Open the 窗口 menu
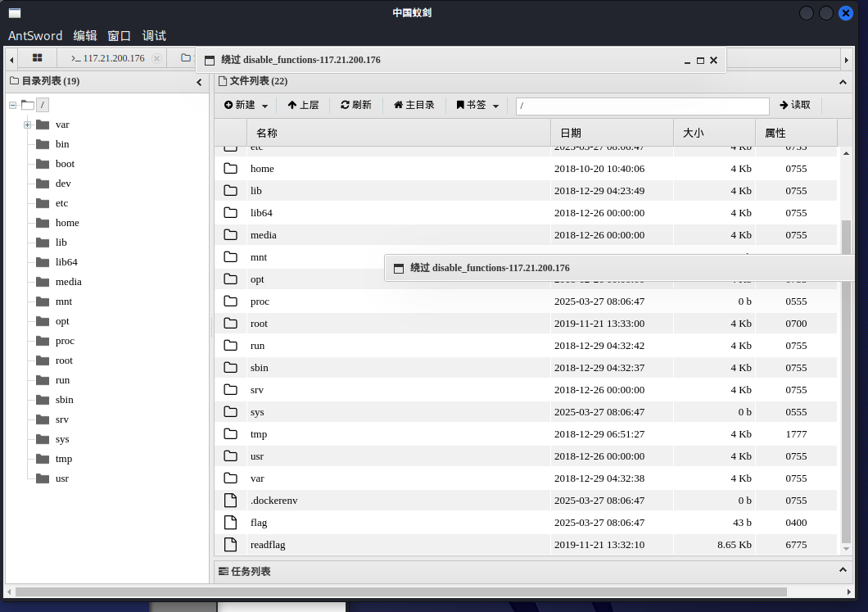Viewport: 868px width, 612px height. point(119,36)
